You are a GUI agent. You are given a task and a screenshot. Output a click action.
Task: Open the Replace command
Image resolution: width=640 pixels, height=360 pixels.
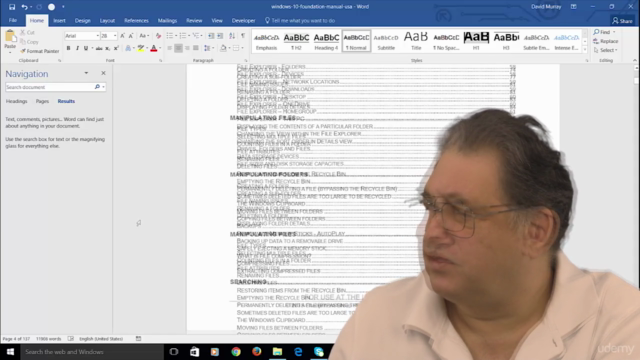(x=606, y=41)
